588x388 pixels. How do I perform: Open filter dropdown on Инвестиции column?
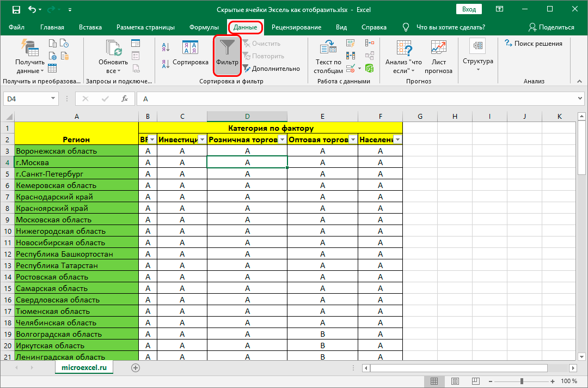tap(201, 140)
